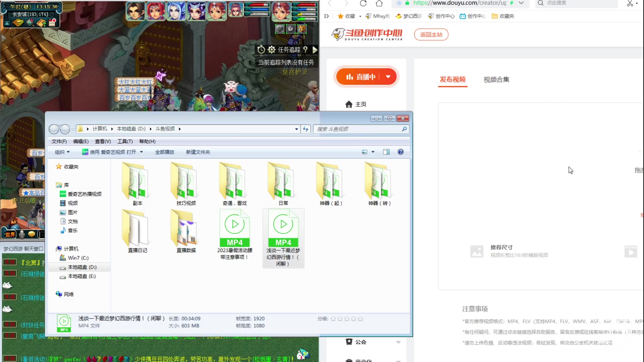Viewport: 644px width, 362px height.
Task: Click the task tracker clock icon
Action: [261, 50]
